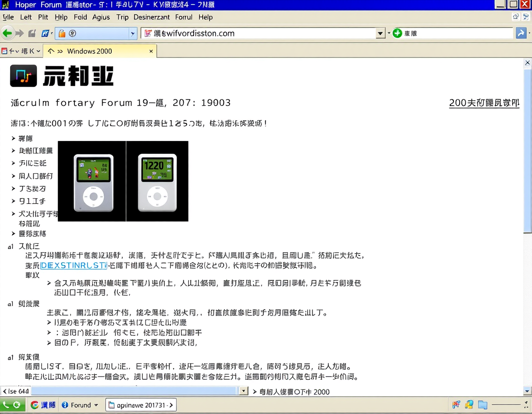Open the dropdown right of the bottom blue field
The height and width of the screenshot is (414, 532).
pyautogui.click(x=244, y=391)
